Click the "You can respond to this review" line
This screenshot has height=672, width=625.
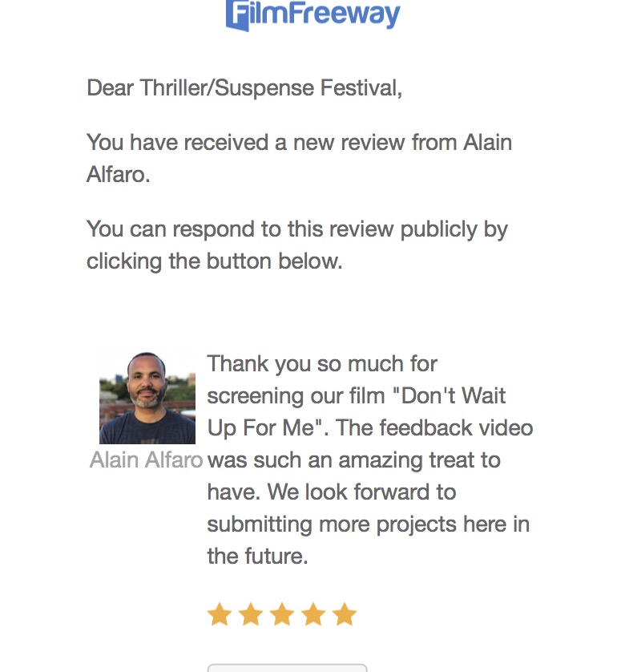[296, 229]
